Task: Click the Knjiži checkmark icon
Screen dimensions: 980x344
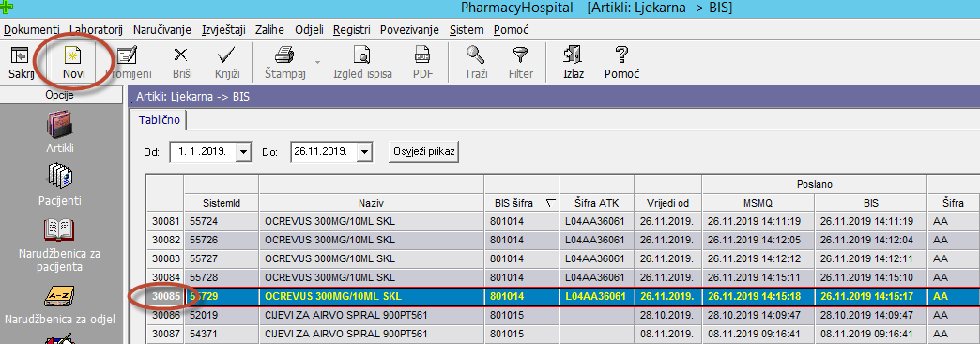Action: click(x=227, y=55)
